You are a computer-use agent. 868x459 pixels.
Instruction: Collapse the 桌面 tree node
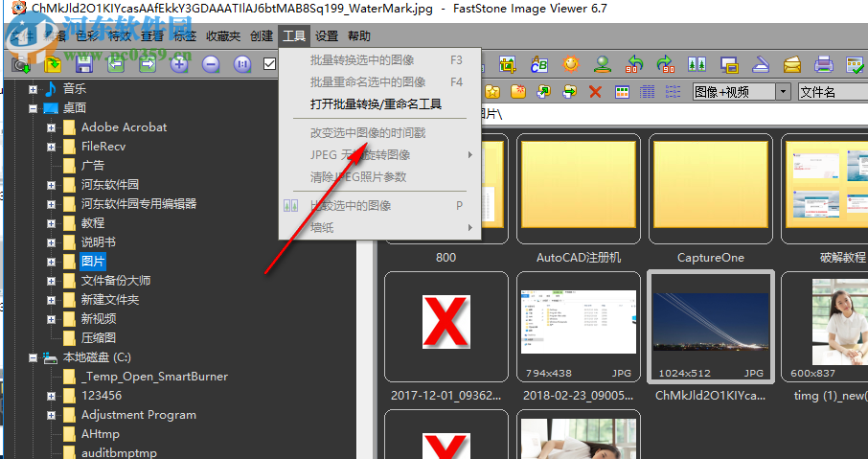pyautogui.click(x=33, y=108)
